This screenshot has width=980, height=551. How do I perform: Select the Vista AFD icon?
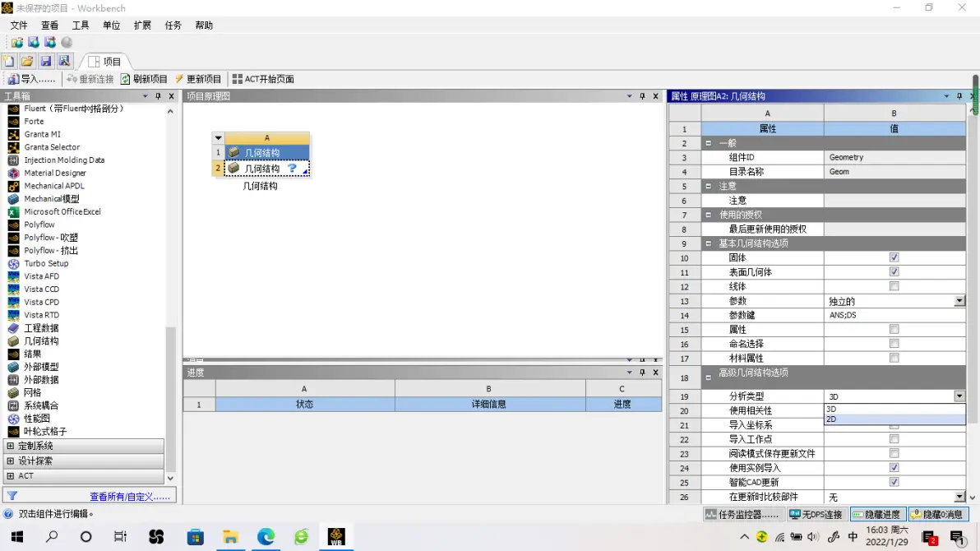coord(13,276)
